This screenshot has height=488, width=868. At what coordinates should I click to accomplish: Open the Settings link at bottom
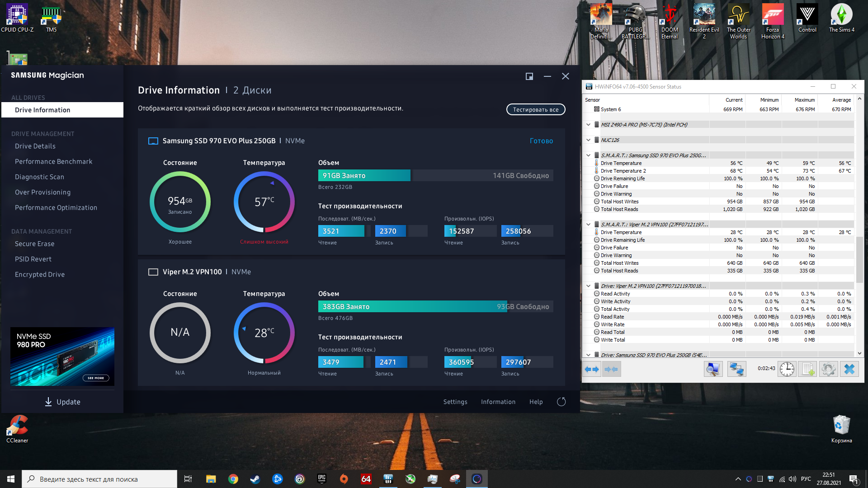coord(455,402)
